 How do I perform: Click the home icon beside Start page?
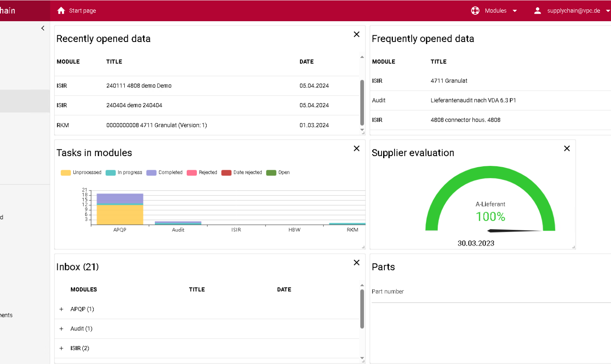click(61, 11)
